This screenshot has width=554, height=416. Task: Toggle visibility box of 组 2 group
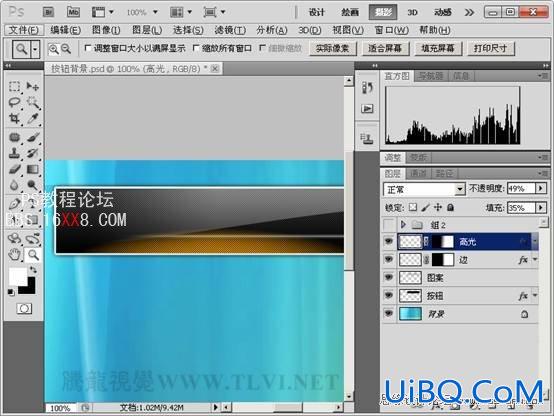(x=389, y=224)
